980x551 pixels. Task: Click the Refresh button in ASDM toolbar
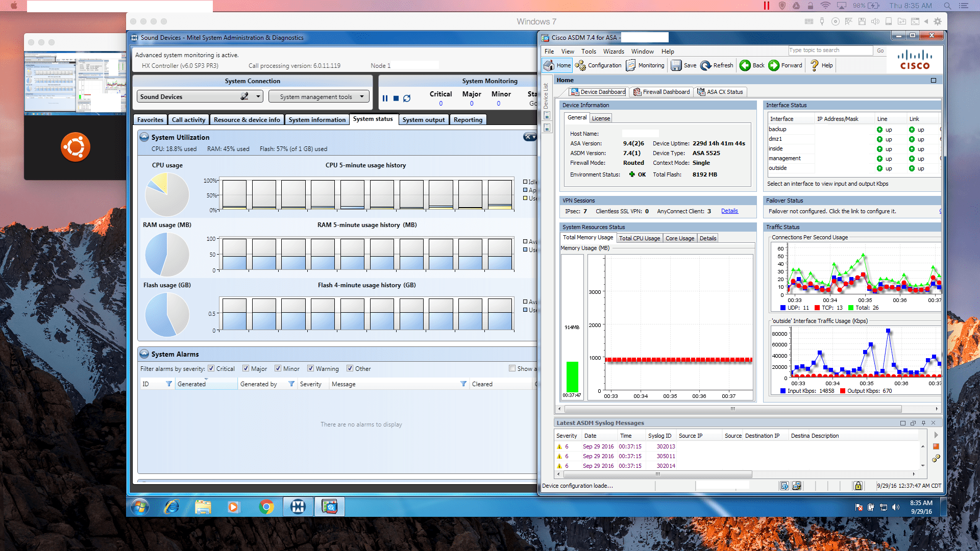point(717,65)
